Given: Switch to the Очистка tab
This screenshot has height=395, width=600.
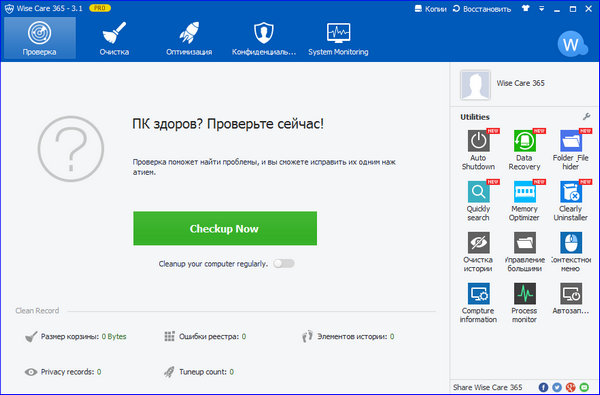Looking at the screenshot, I should click(114, 38).
